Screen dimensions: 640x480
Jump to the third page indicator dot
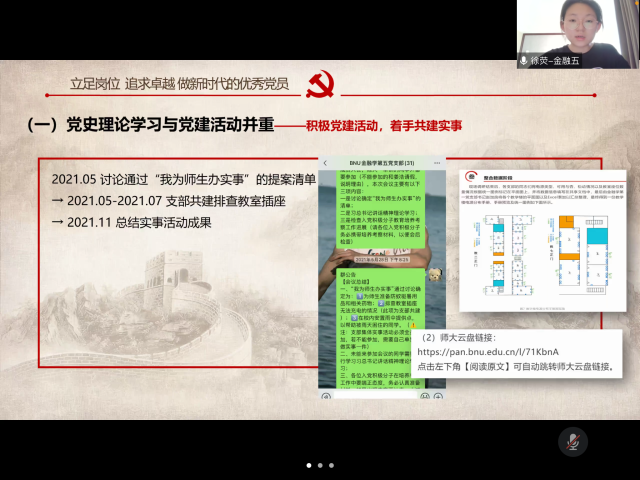point(332,465)
